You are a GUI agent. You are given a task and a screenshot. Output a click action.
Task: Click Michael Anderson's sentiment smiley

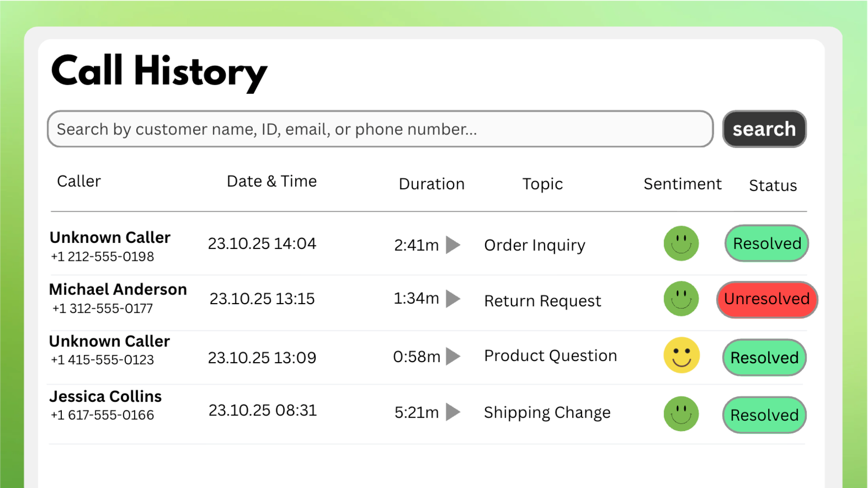point(681,299)
